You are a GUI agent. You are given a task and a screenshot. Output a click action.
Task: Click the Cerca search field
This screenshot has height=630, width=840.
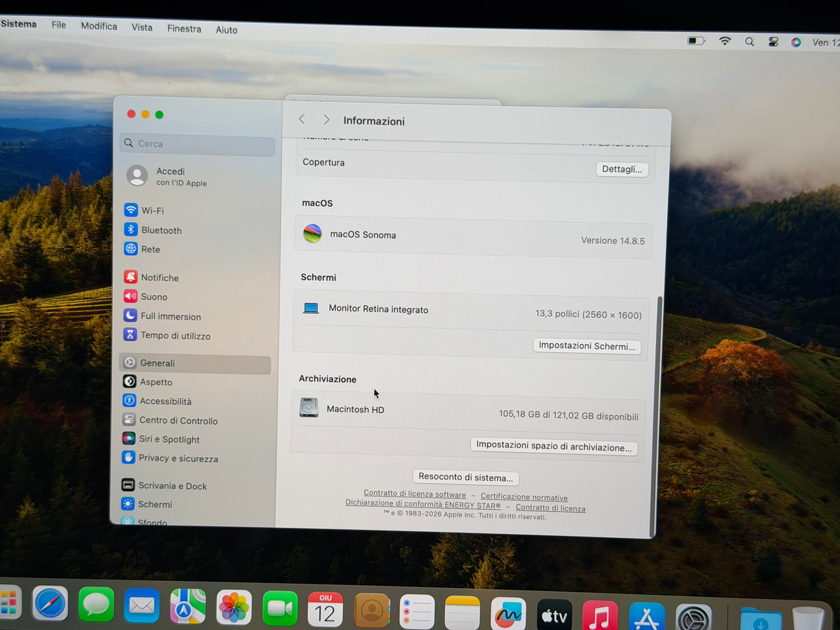[x=198, y=144]
